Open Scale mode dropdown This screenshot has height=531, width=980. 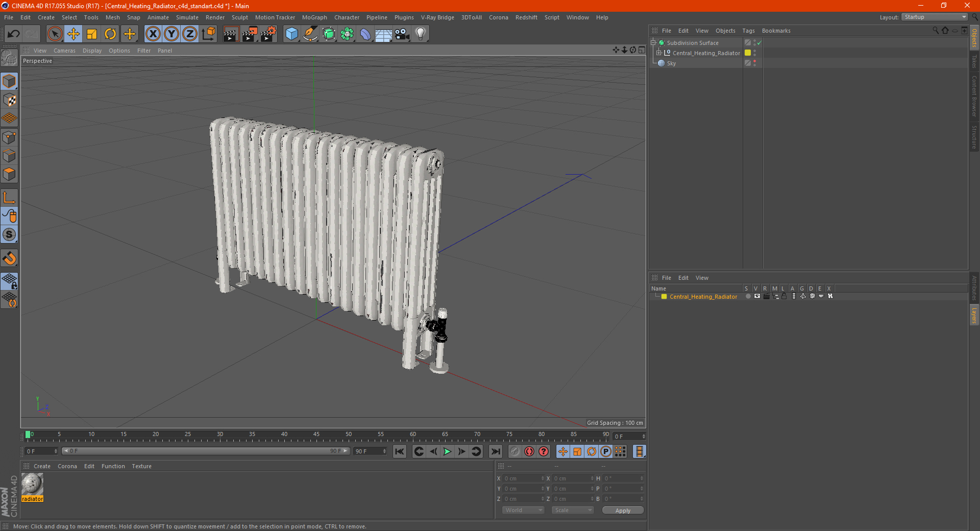click(573, 510)
